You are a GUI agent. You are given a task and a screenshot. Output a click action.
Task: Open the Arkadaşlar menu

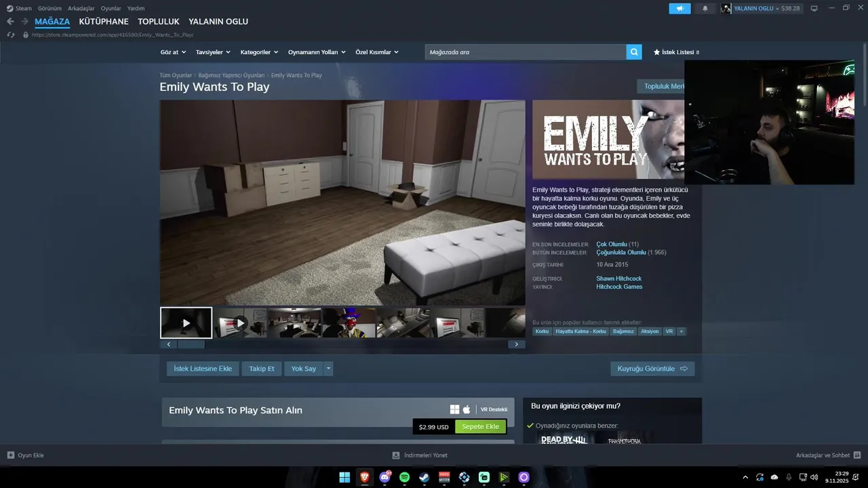point(81,8)
